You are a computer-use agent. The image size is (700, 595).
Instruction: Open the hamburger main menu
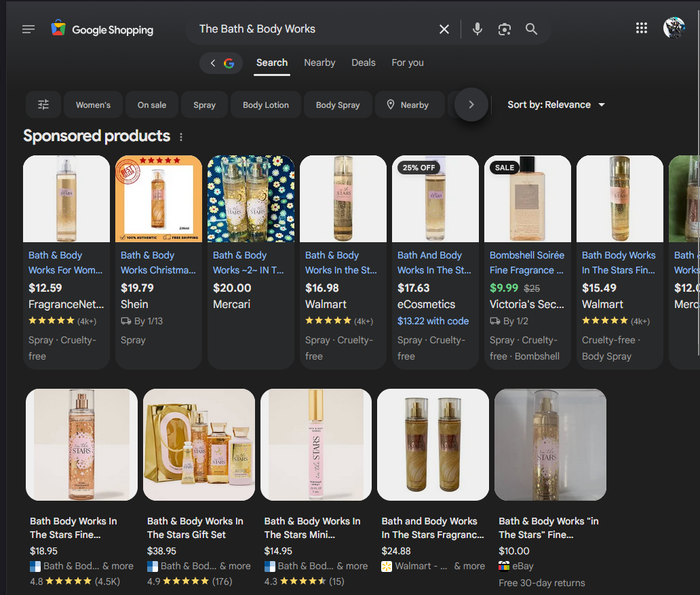click(28, 29)
